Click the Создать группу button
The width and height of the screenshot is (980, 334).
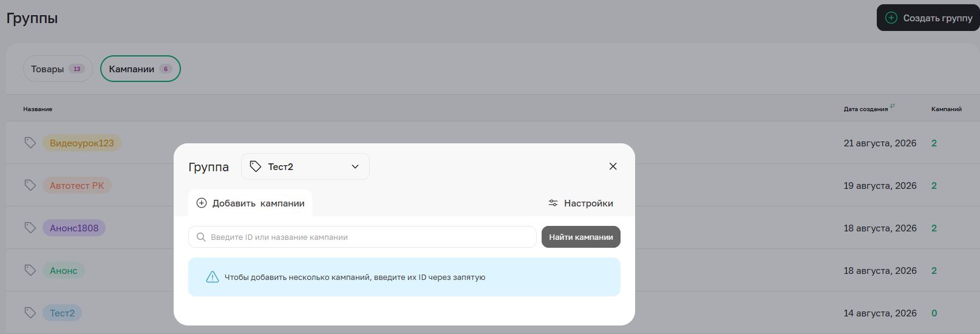[928, 18]
